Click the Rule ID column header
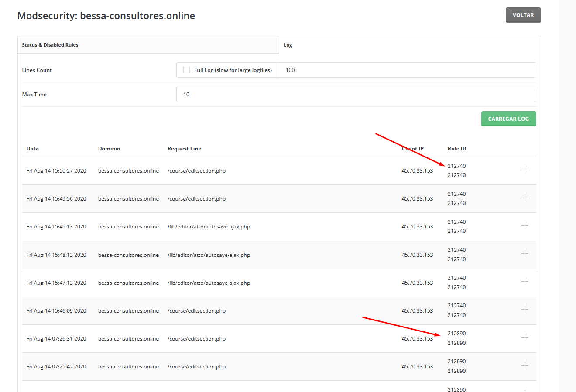 457,149
